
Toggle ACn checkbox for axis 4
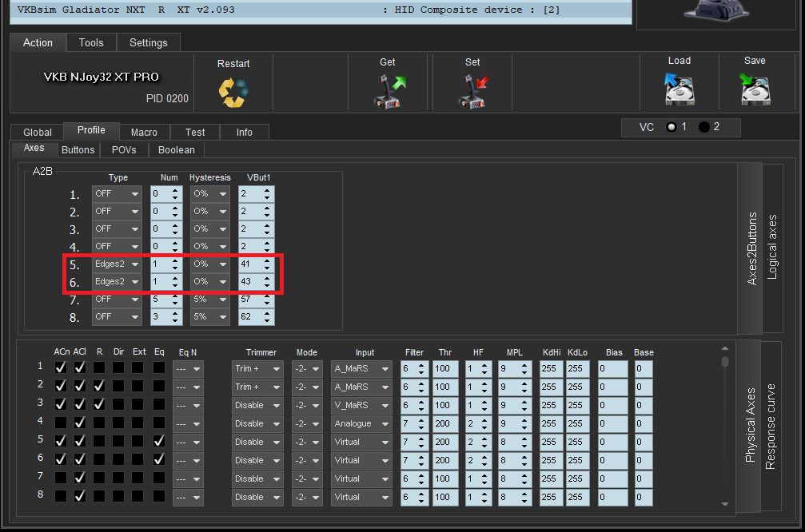pos(61,423)
